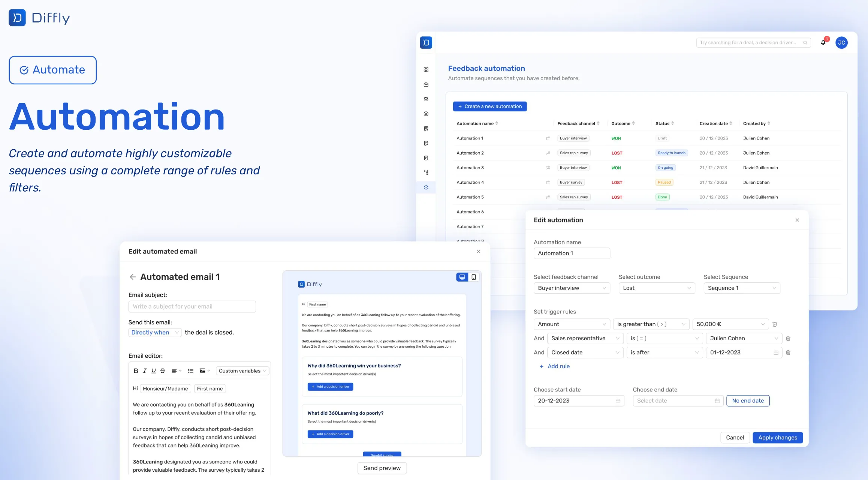Insert a bulleted list in the editor

191,371
